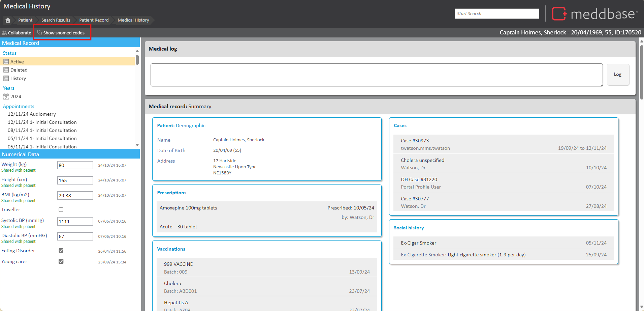Screen dimensions: 644x311
Task: Open the Demographic link
Action: pyautogui.click(x=190, y=125)
